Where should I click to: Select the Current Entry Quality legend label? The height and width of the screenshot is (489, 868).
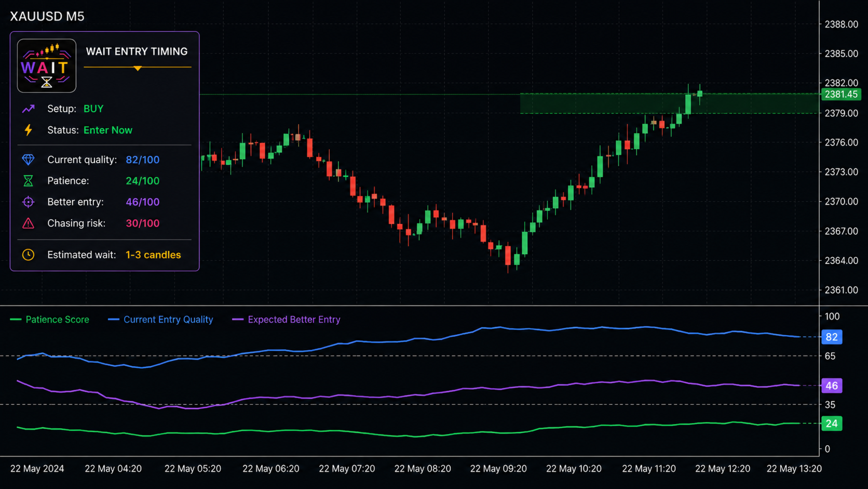168,320
